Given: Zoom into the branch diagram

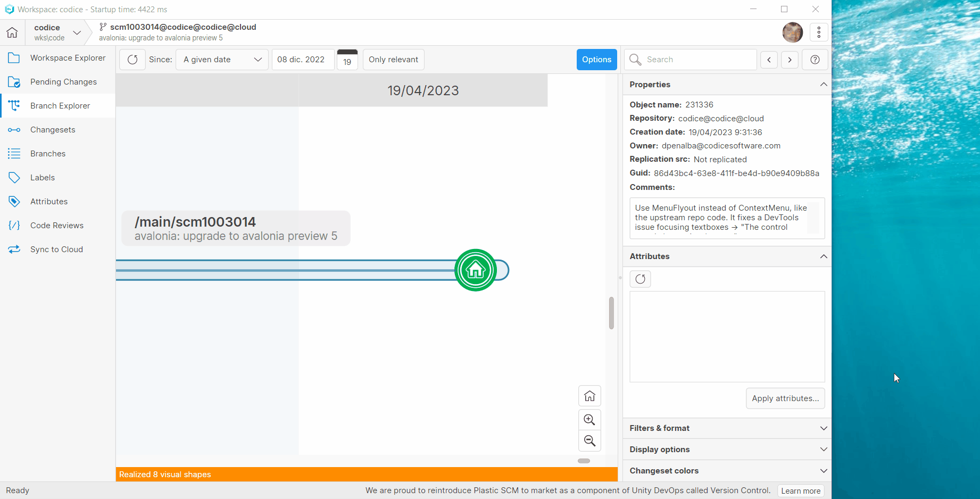Looking at the screenshot, I should (589, 419).
